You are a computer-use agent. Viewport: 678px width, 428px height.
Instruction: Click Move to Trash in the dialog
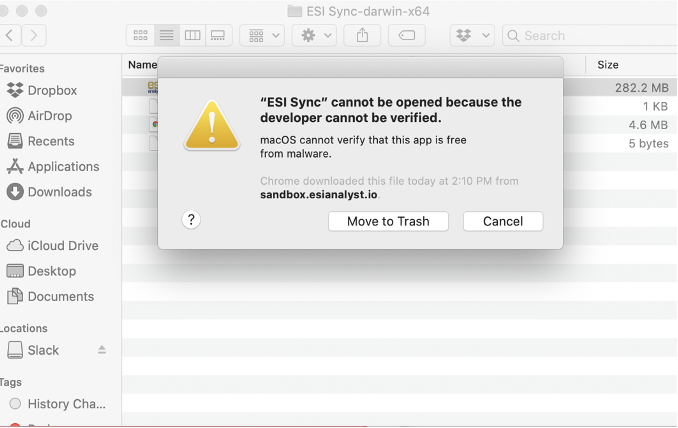(x=388, y=221)
